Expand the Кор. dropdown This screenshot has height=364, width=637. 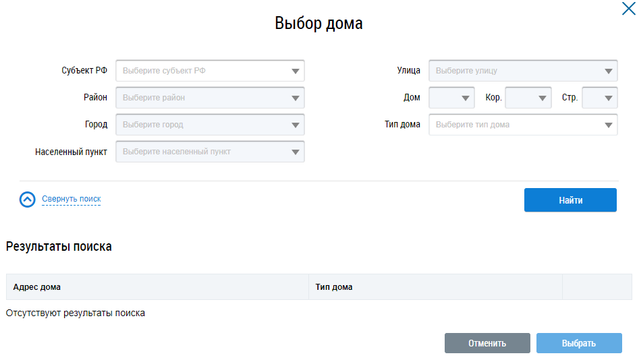click(543, 98)
